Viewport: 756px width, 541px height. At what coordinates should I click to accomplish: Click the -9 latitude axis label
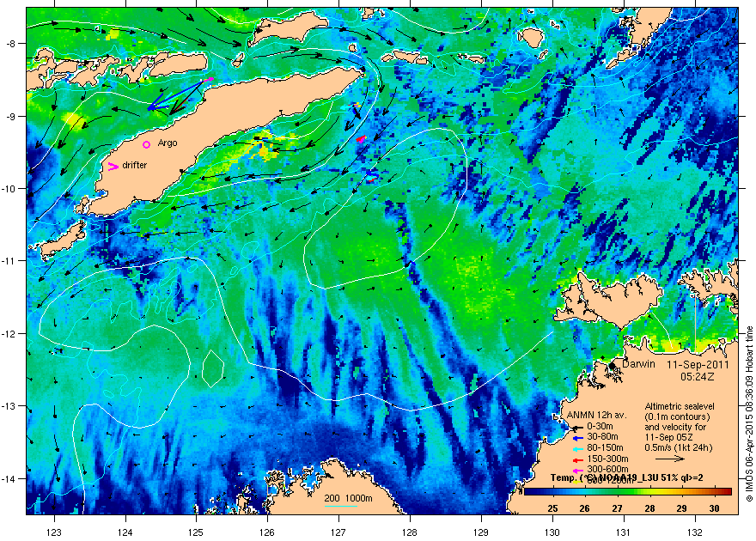click(10, 116)
